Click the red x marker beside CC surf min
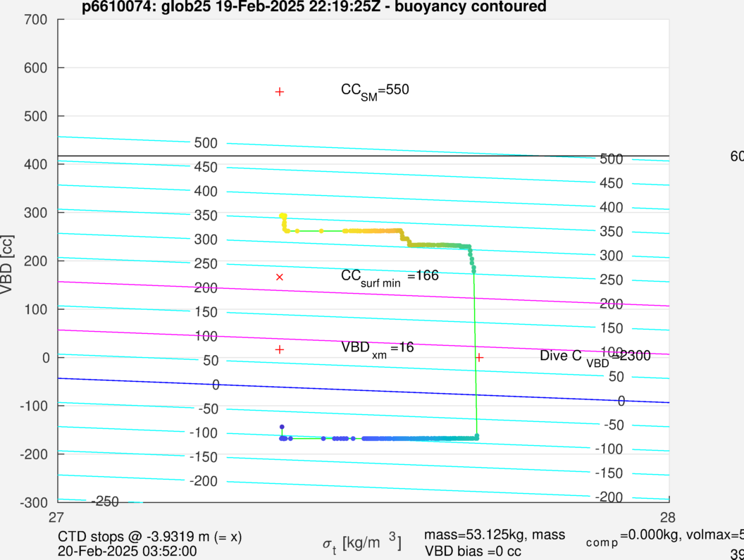 pyautogui.click(x=279, y=277)
